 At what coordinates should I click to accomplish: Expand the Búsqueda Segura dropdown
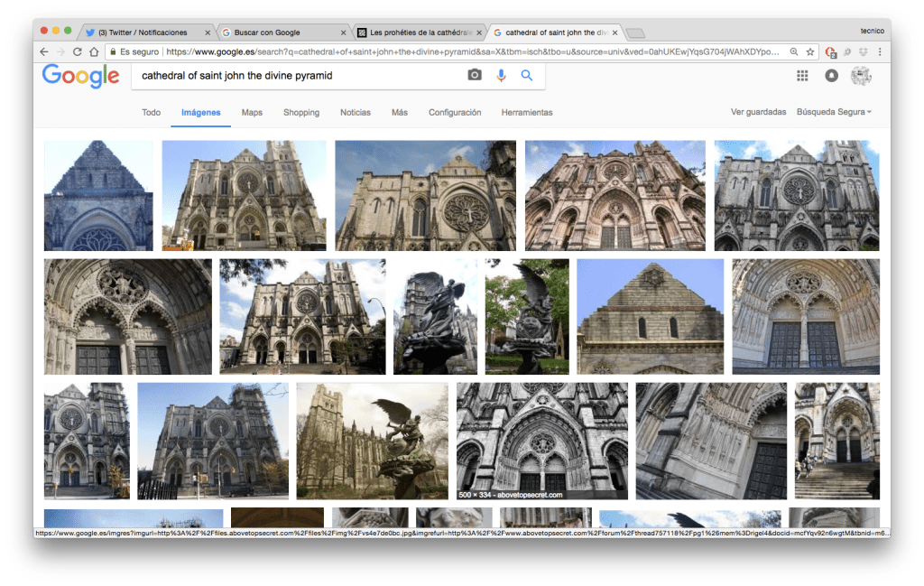click(834, 113)
